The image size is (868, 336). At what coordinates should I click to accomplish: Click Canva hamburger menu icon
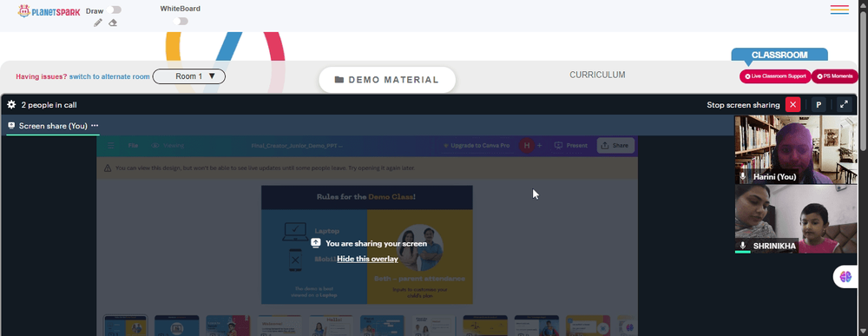[x=111, y=146]
